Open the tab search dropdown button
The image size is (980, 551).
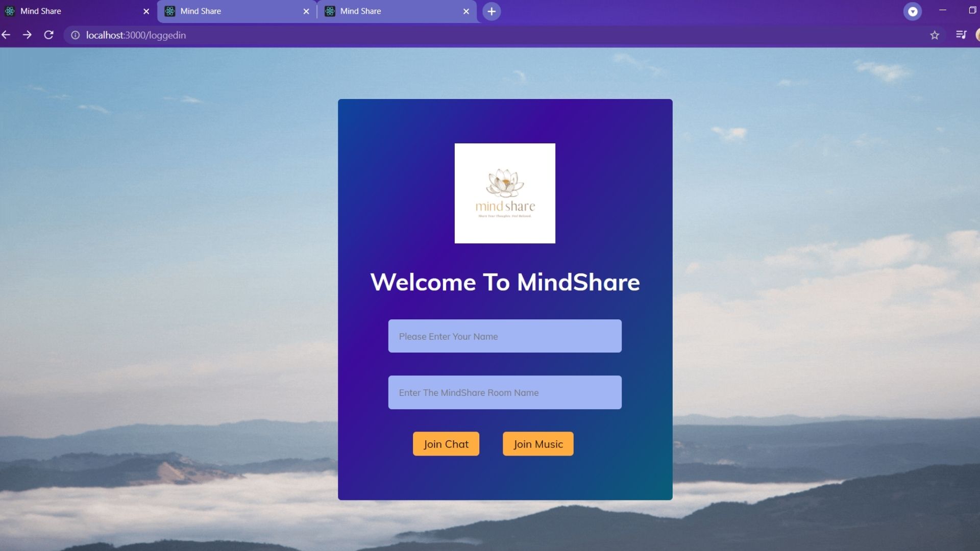pos(912,11)
